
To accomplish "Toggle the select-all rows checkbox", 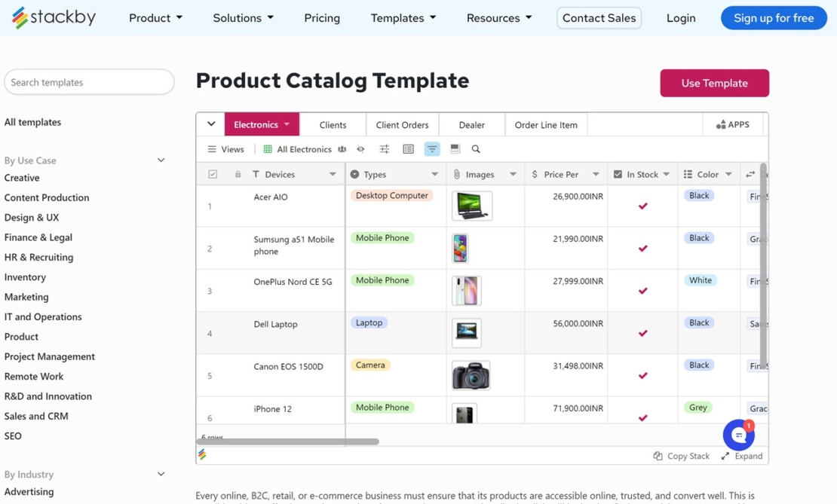I will pos(213,174).
